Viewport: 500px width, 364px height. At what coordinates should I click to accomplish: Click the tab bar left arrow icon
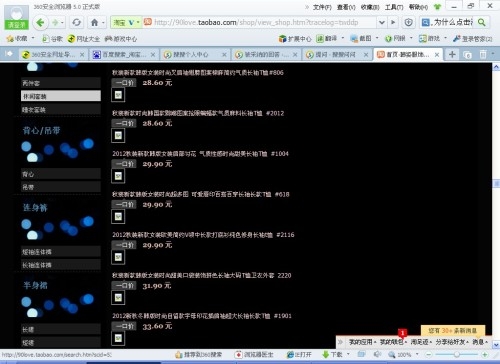(9, 54)
